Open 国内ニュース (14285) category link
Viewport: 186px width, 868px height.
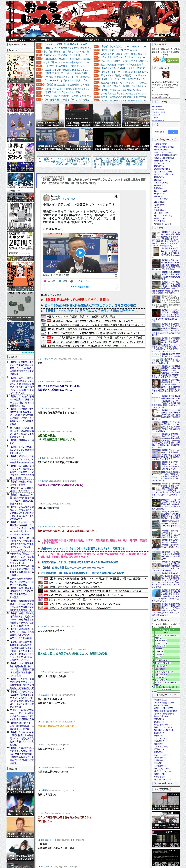click(163, 152)
